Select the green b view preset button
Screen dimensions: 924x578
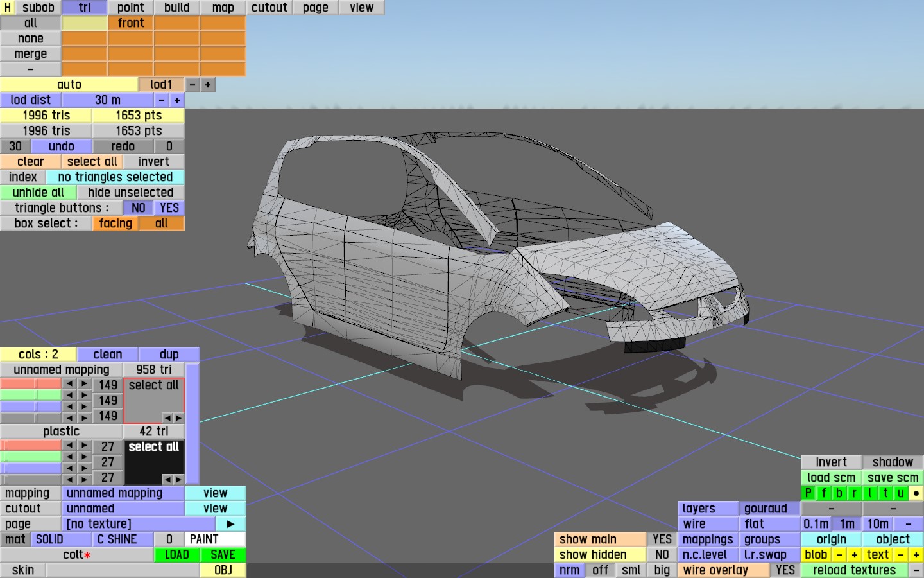coord(839,493)
